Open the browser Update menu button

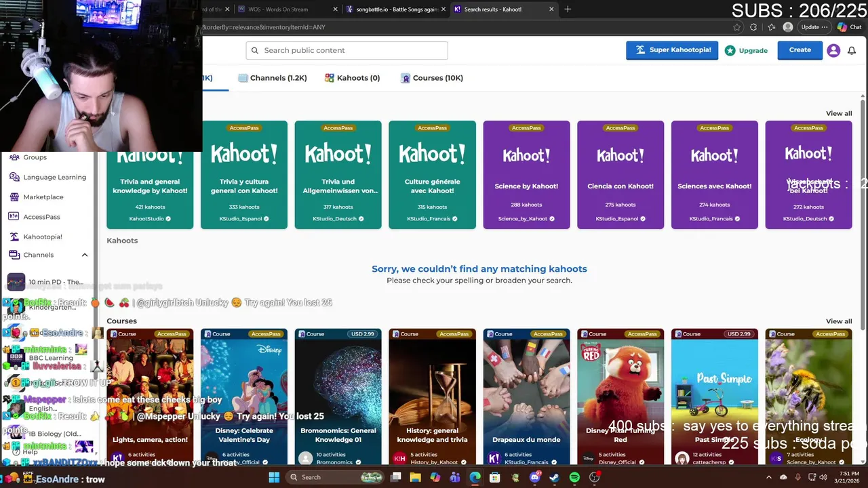click(814, 27)
